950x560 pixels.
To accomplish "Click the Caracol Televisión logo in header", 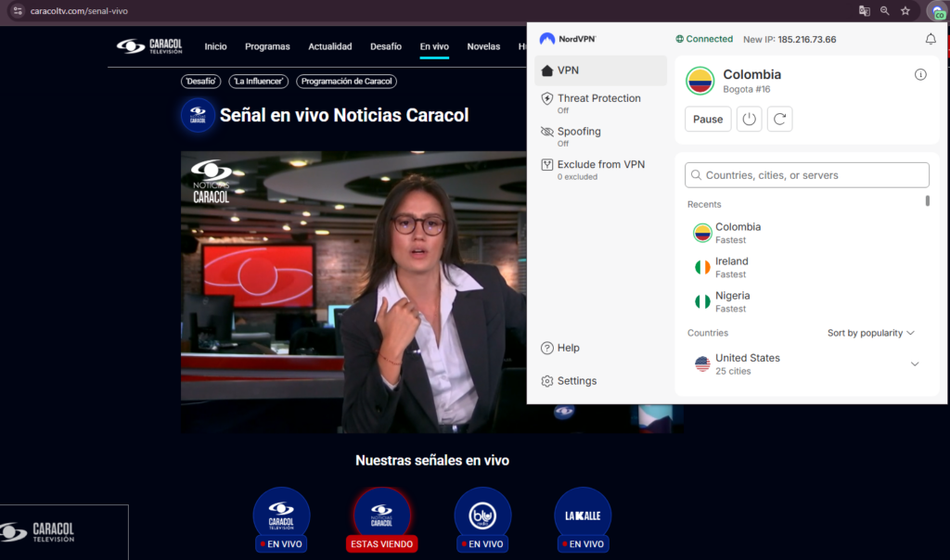I will [x=149, y=46].
